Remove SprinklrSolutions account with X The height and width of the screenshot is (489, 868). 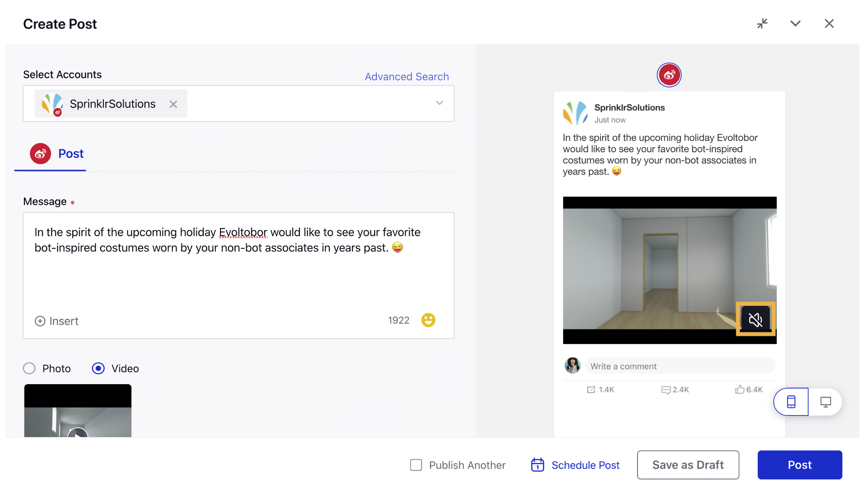click(174, 103)
